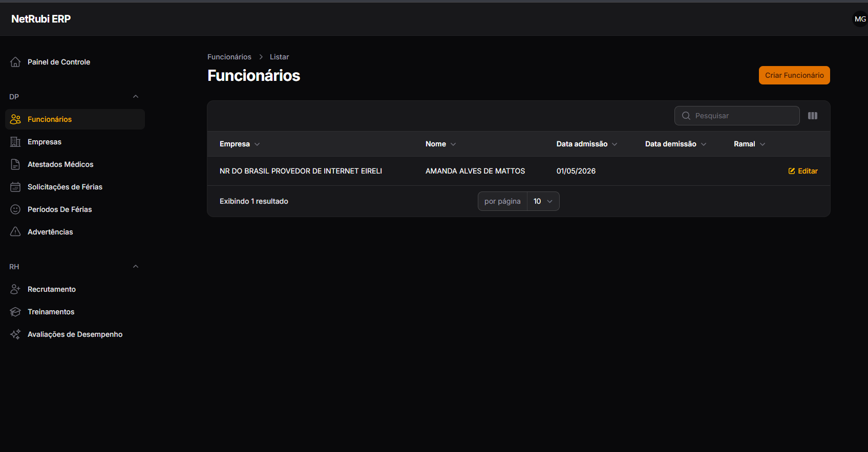Click the Listar breadcrumb
This screenshot has width=868, height=452.
(280, 57)
